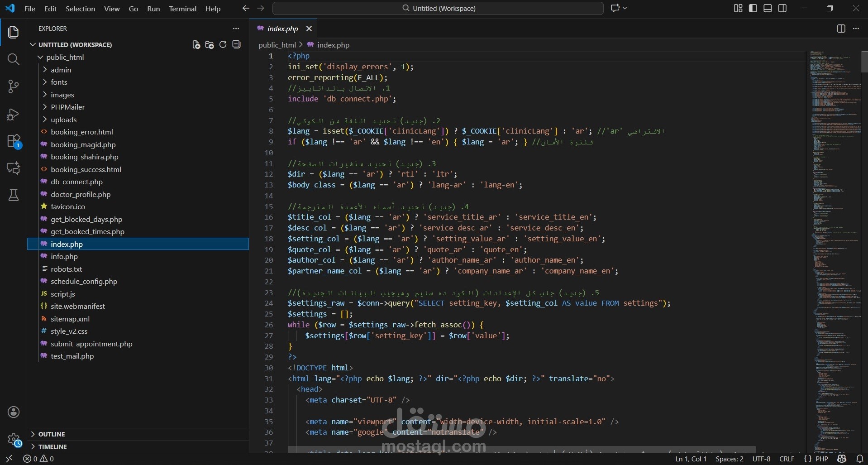Viewport: 868px width, 465px height.
Task: Open the Search view in activity bar
Action: (x=14, y=59)
